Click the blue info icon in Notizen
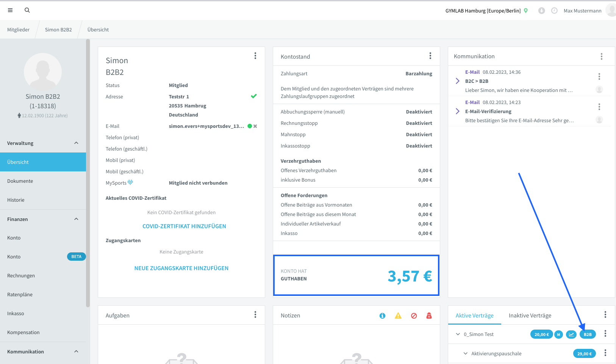 [382, 316]
